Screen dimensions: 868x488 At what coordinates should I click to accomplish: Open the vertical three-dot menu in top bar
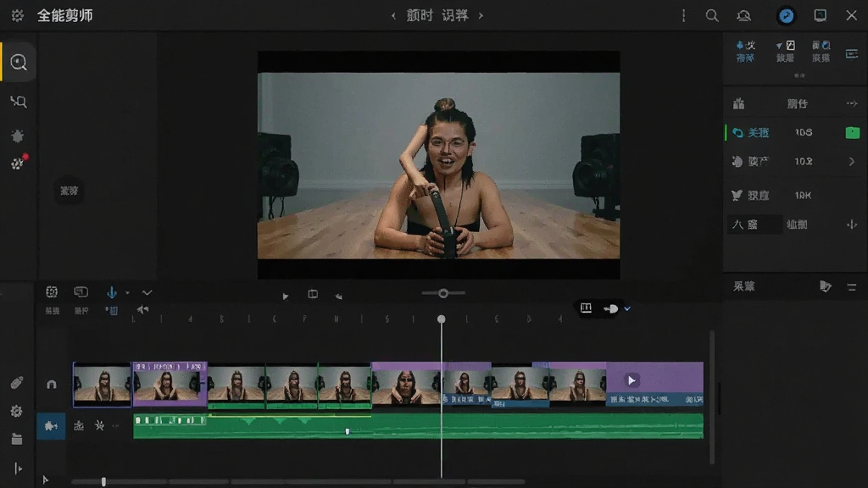pos(684,15)
